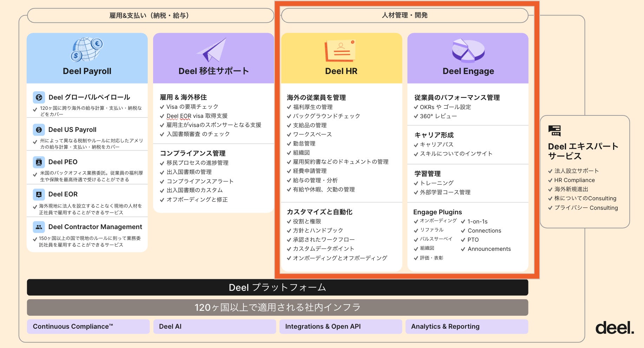Click the paper plane icon above Deel 移住サポート
The width and height of the screenshot is (644, 348).
(x=212, y=50)
